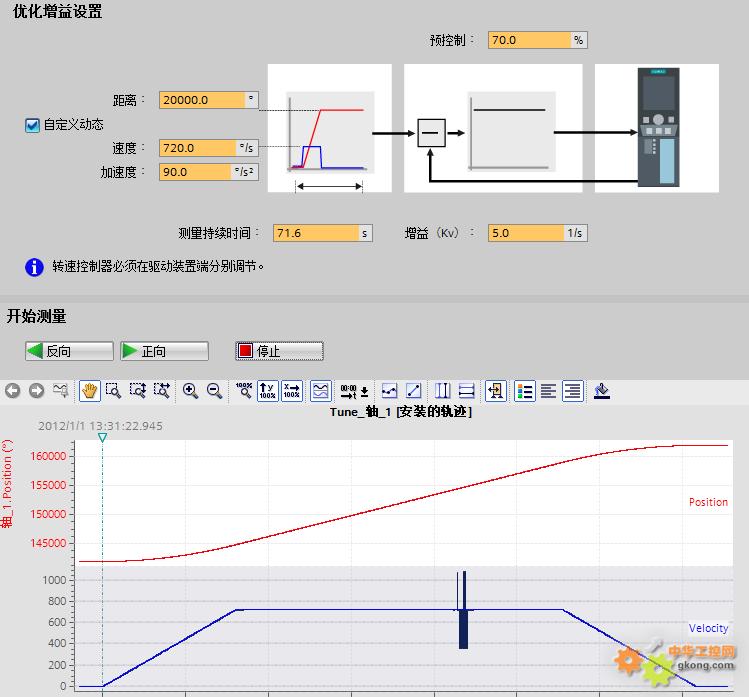Click the control loop comparator block
Viewport: 749px width, 697px height.
click(x=431, y=133)
